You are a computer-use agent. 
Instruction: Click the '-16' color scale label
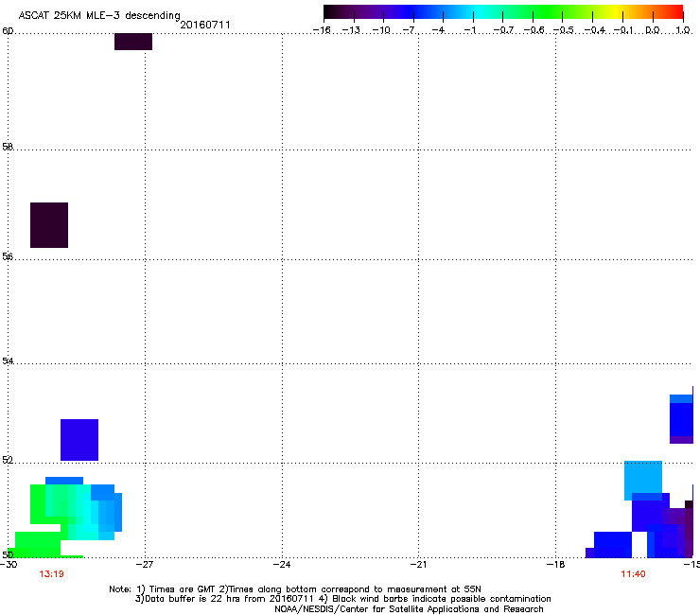pos(322,30)
